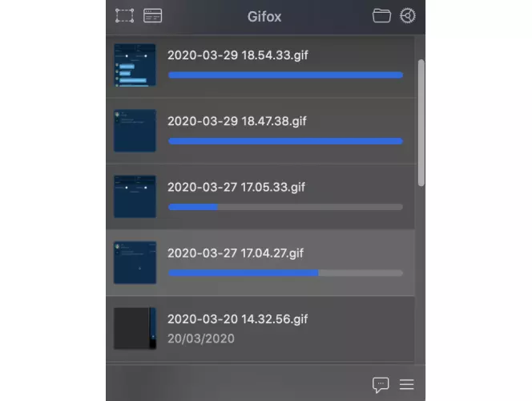Screen dimensions: 532x401
Task: Select the region selection capture icon
Action: [124, 15]
